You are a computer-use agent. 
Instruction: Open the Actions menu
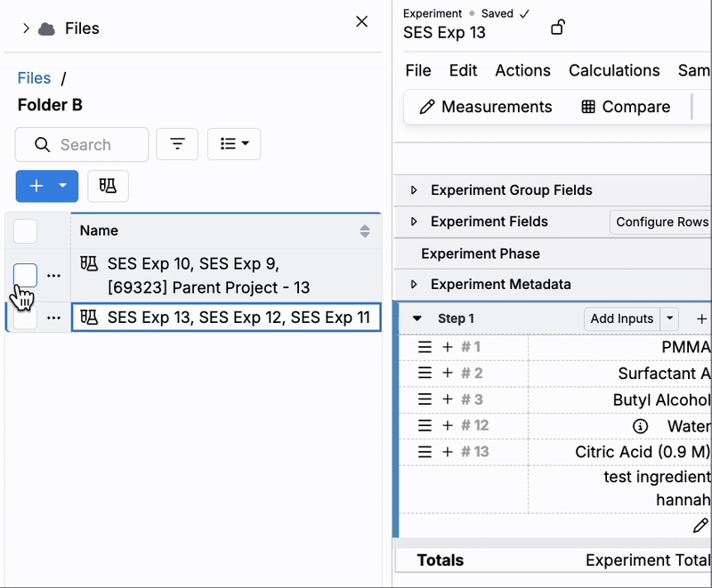pos(522,70)
